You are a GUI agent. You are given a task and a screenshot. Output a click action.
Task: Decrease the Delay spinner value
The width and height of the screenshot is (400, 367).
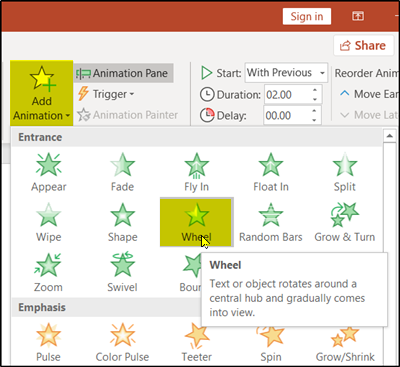[315, 120]
